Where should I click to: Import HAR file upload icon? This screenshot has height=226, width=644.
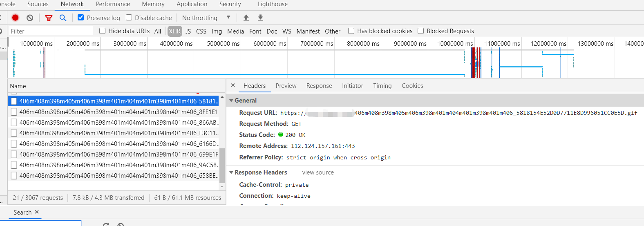tap(246, 18)
